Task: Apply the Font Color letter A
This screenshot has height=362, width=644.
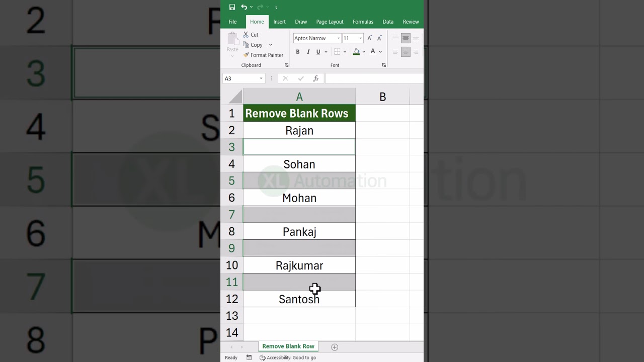Action: point(373,52)
